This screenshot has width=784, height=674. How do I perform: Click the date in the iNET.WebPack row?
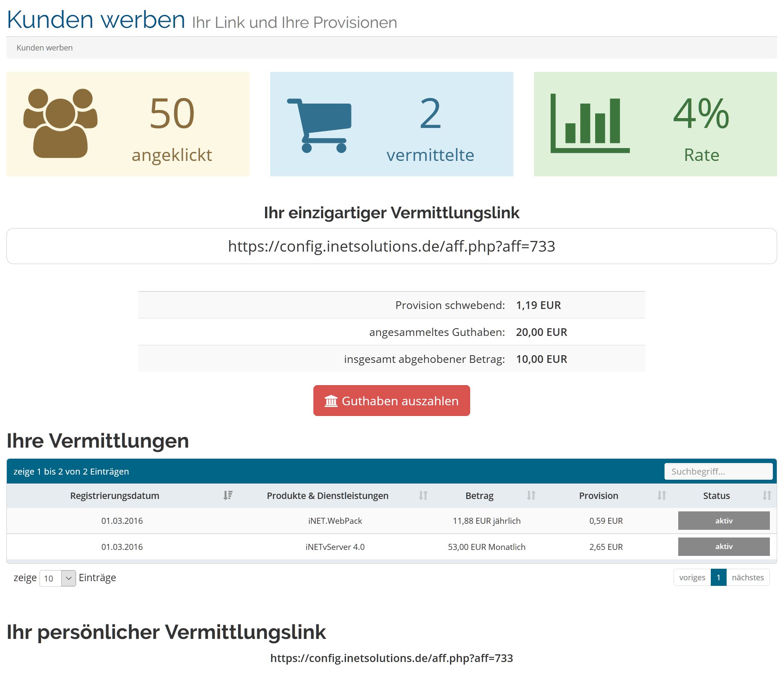(122, 521)
